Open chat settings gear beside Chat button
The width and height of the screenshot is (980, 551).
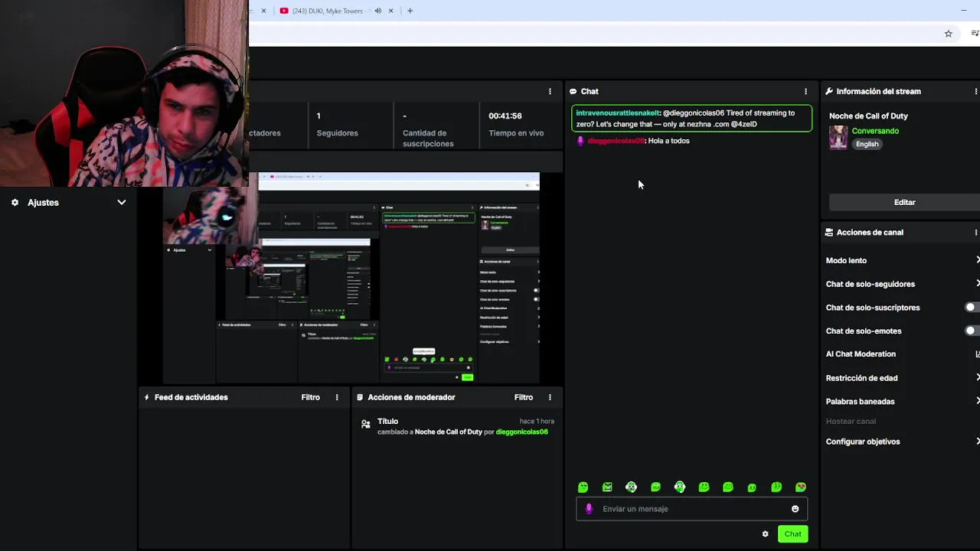click(x=765, y=534)
